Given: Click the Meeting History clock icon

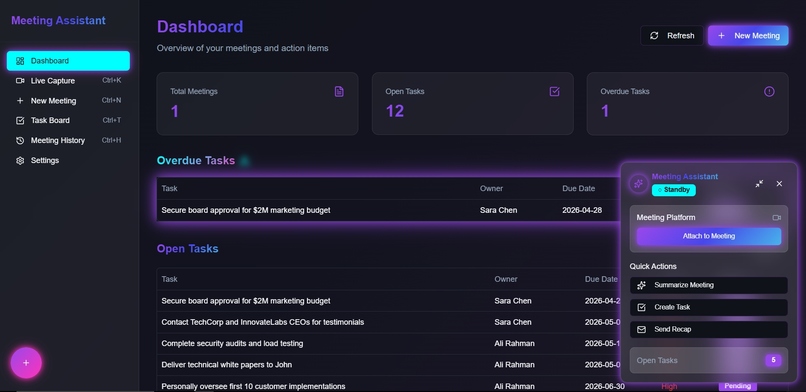Looking at the screenshot, I should [20, 140].
